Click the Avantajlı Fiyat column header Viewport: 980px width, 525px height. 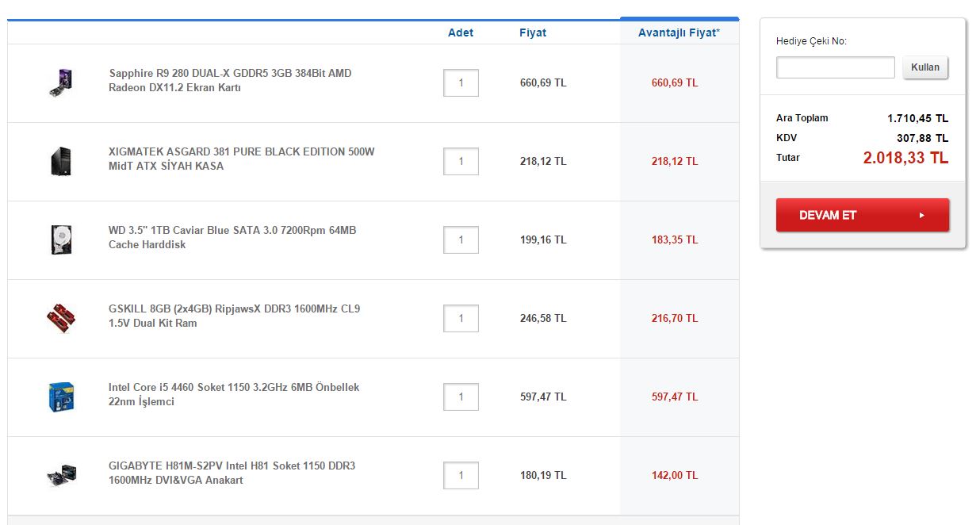coord(679,33)
